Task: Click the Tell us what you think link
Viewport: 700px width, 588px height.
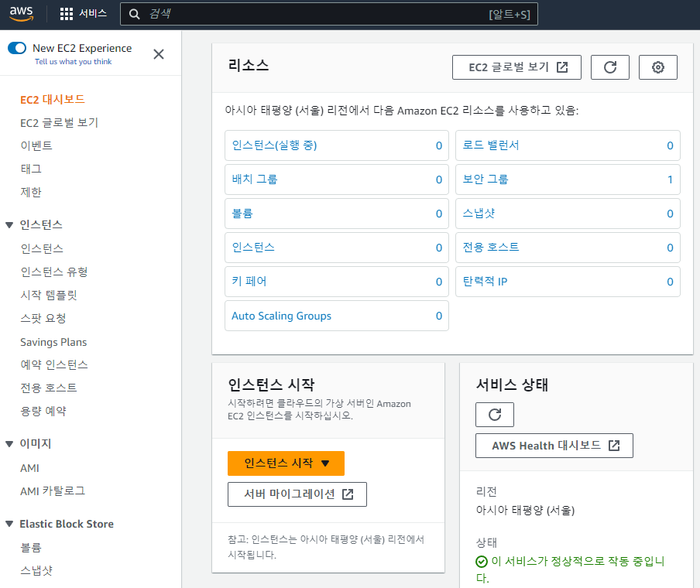Action: tap(74, 62)
